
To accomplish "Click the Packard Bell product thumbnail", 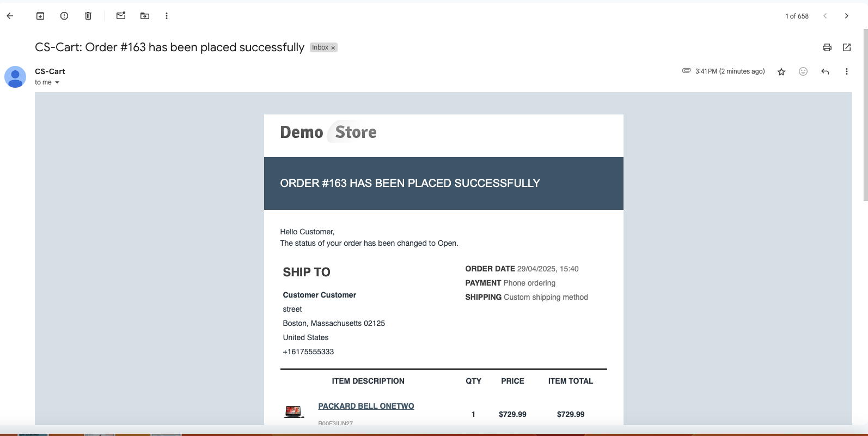I will point(294,411).
